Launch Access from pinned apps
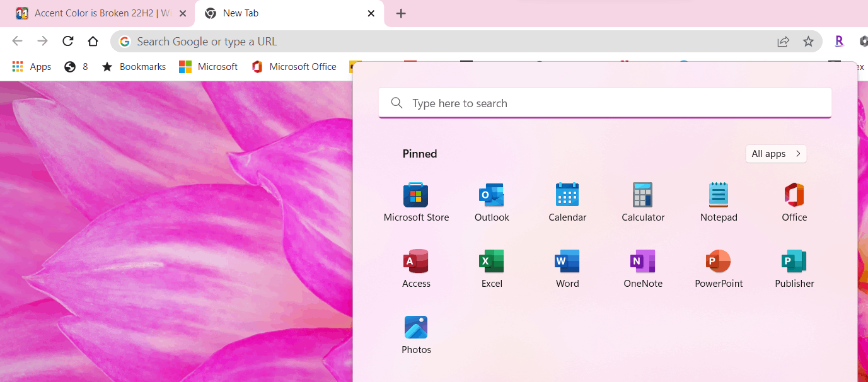This screenshot has width=868, height=382. pyautogui.click(x=416, y=268)
